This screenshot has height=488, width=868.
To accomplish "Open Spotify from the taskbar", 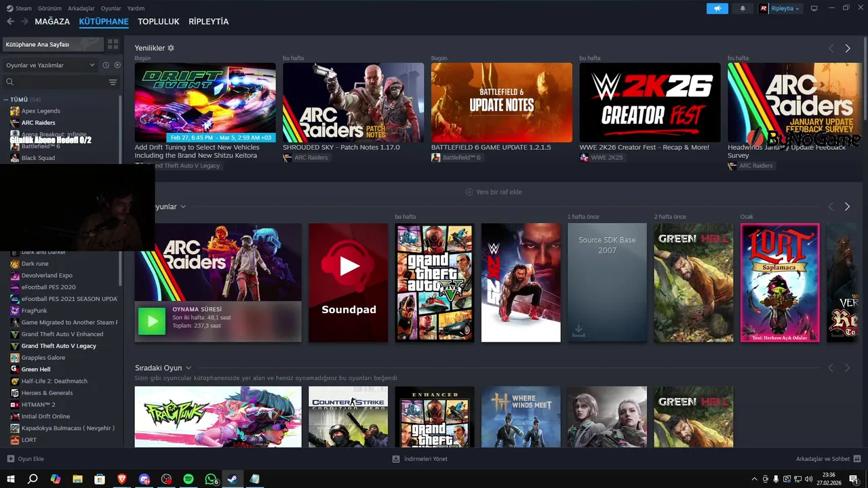I will coord(189,479).
